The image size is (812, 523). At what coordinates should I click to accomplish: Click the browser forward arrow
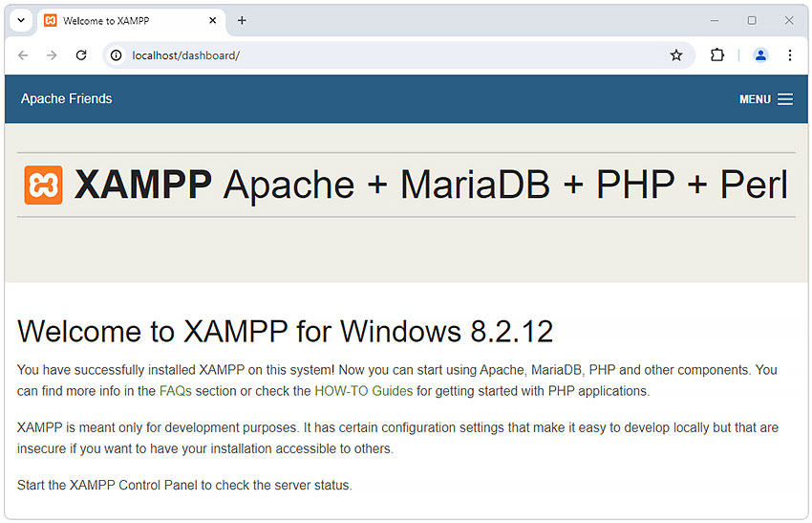point(52,54)
